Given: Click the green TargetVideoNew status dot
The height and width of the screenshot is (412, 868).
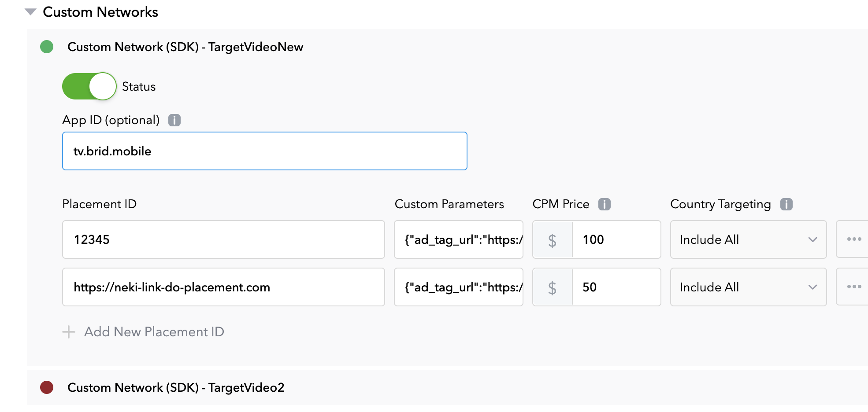Looking at the screenshot, I should click(47, 47).
